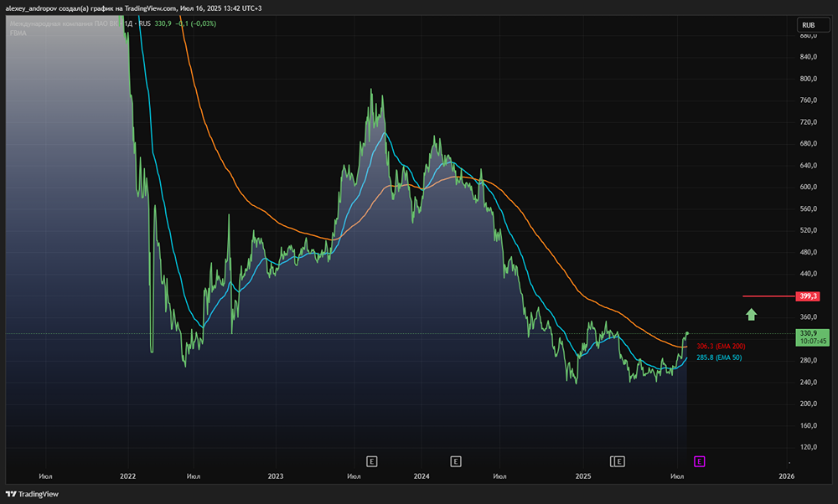The height and width of the screenshot is (504, 838).
Task: Click the 280,0 price axis label
Action: (808, 360)
